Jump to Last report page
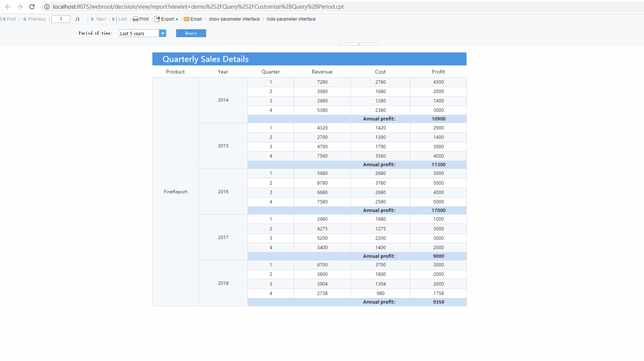The width and height of the screenshot is (644, 361). click(x=120, y=19)
